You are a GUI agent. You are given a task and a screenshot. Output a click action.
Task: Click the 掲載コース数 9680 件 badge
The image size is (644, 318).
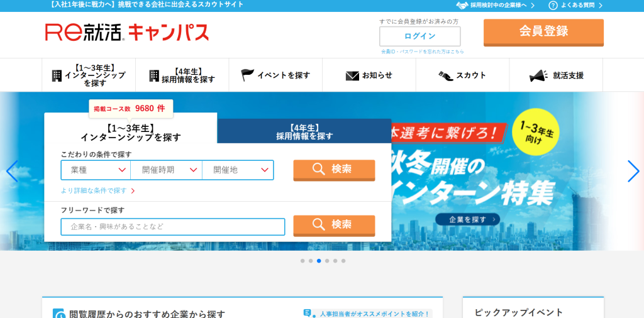point(131,109)
